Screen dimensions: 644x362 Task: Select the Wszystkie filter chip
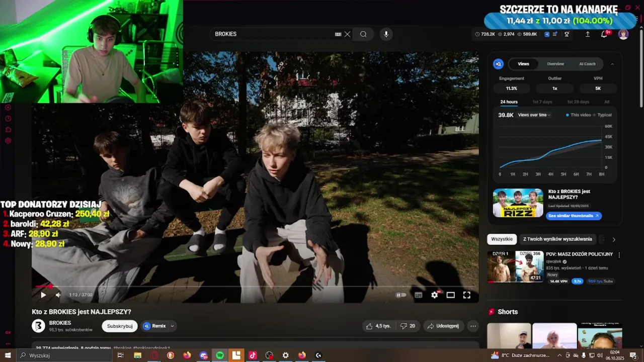[502, 239]
